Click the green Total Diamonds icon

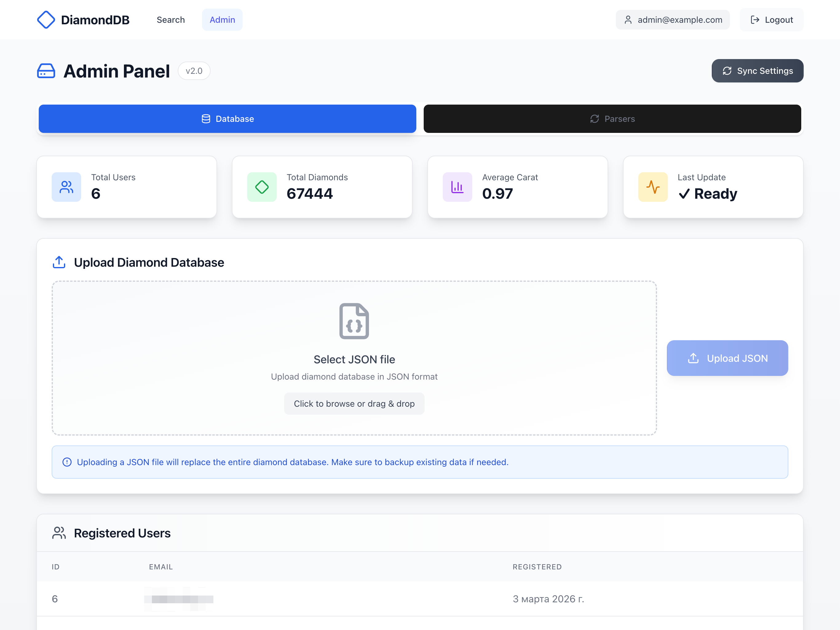(262, 187)
